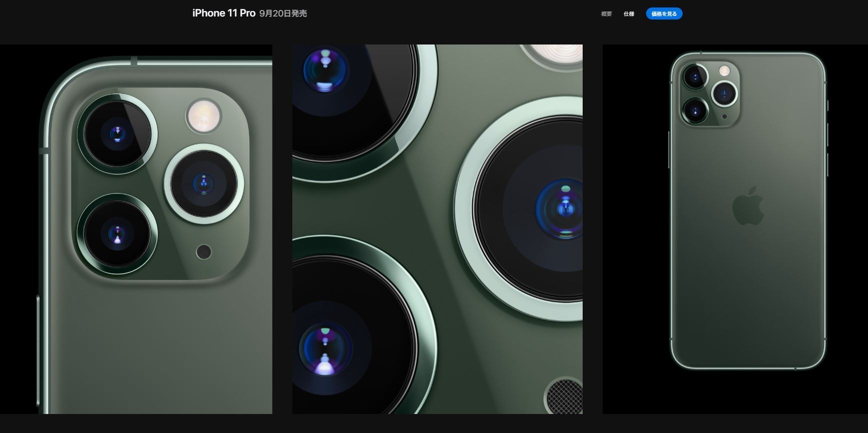The height and width of the screenshot is (433, 868).
Task: Click the blue 価格を見る button
Action: (664, 14)
